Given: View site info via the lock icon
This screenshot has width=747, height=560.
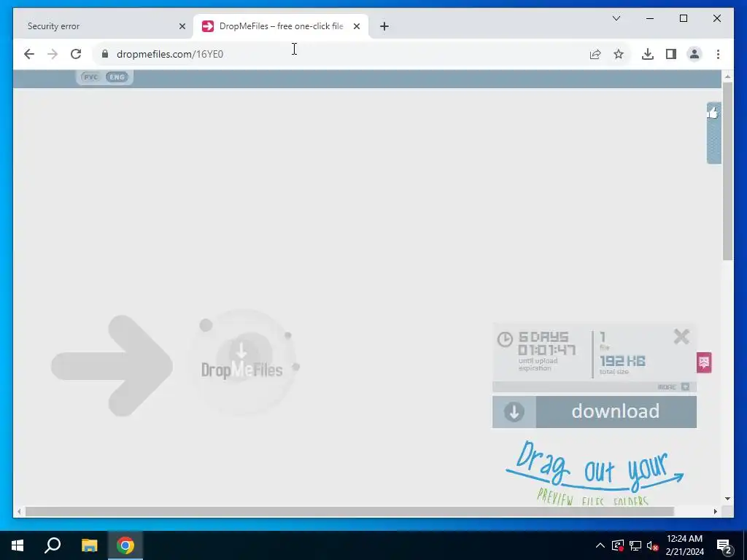Looking at the screenshot, I should click(105, 54).
